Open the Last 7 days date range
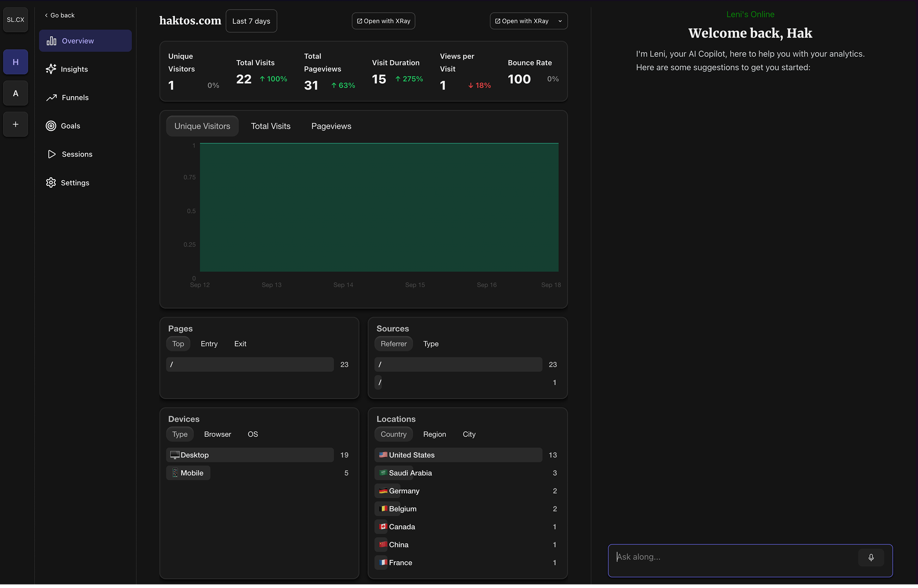 (x=251, y=21)
